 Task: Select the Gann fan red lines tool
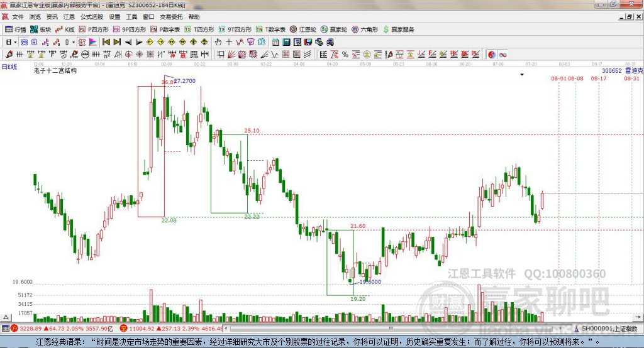pos(231,54)
